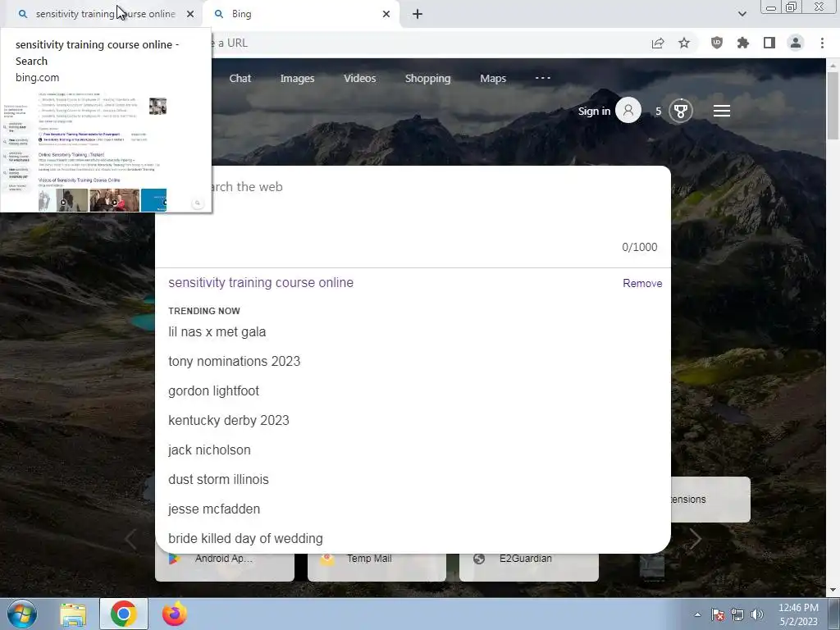Switch to the Bing tab
840x630 pixels.
(x=300, y=14)
